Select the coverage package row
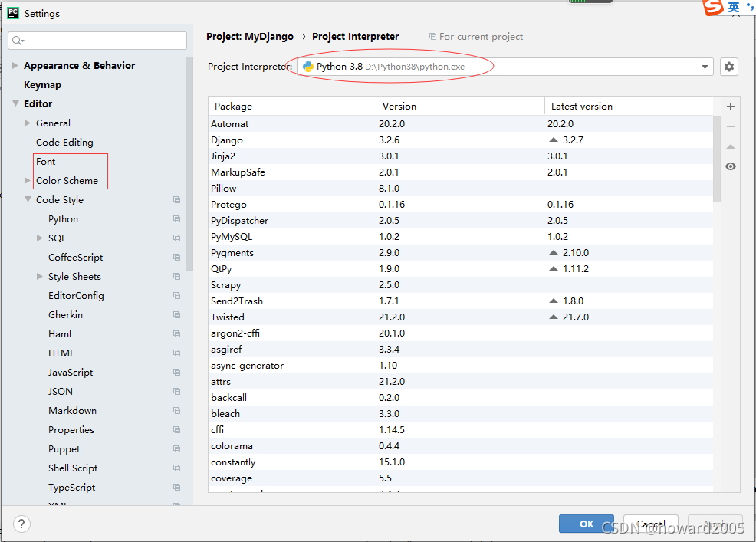The width and height of the screenshot is (756, 542). (x=461, y=478)
